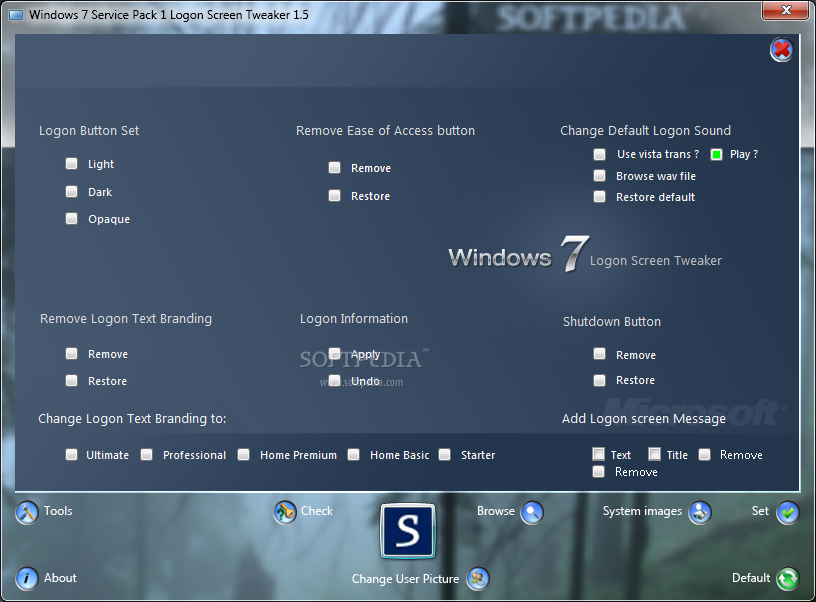Tick the Restore default sound checkbox
This screenshot has height=602, width=816.
tap(600, 197)
